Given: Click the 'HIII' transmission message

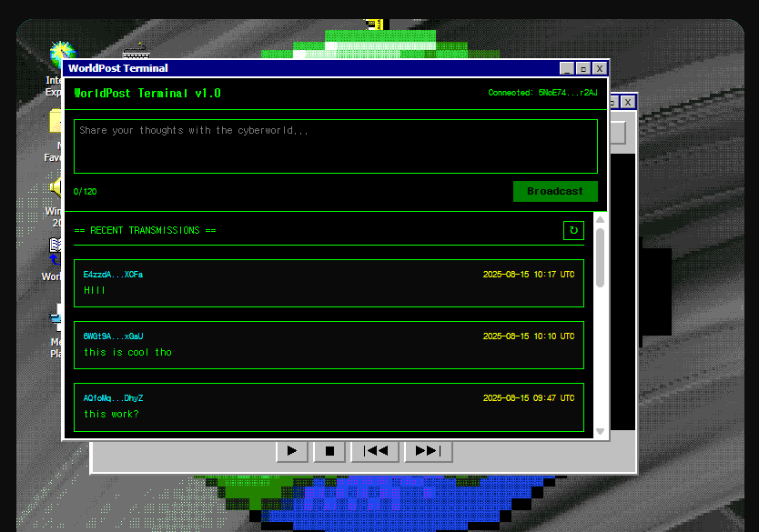Looking at the screenshot, I should 95,291.
